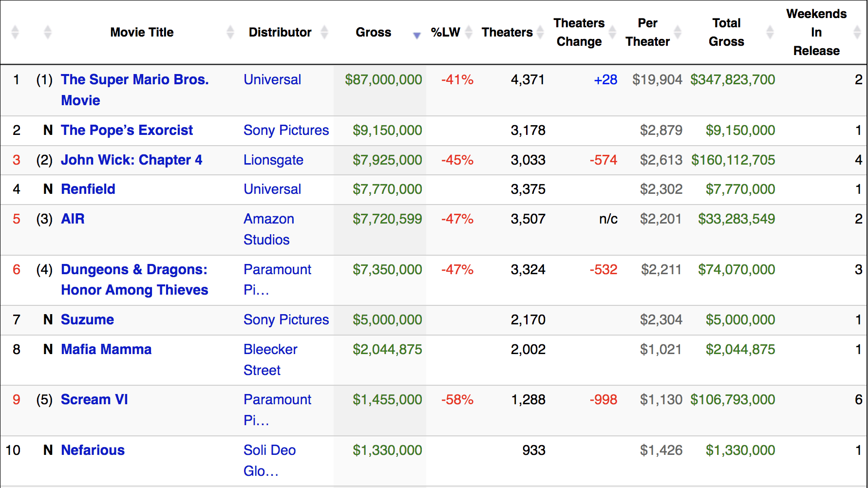Open the Nefarious movie link

93,450
